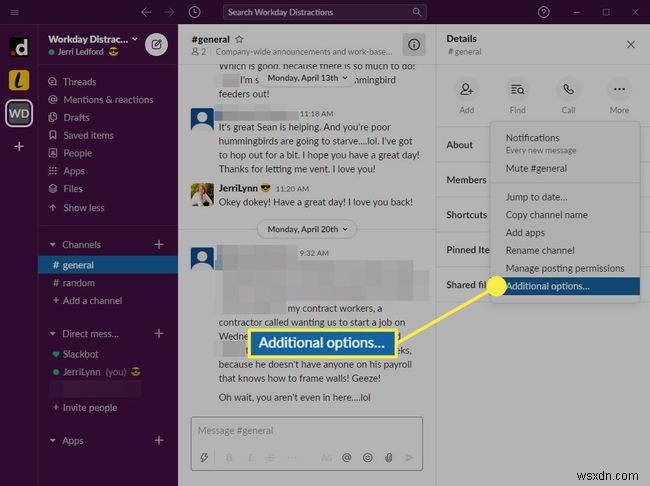Screen dimensions: 650x486
Task: Open the emoji picker
Action: [367, 457]
